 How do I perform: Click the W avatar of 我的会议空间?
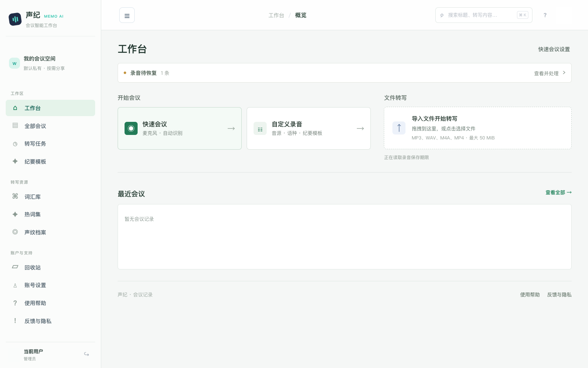pyautogui.click(x=14, y=63)
